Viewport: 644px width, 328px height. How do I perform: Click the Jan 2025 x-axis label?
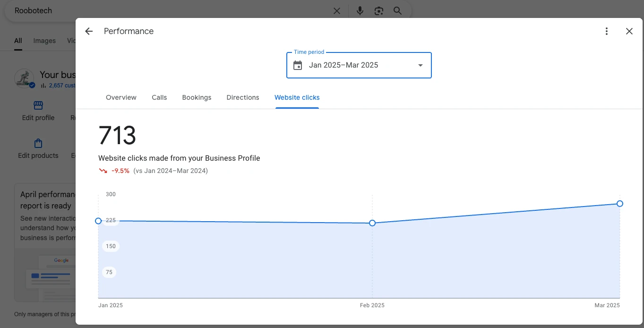click(111, 305)
